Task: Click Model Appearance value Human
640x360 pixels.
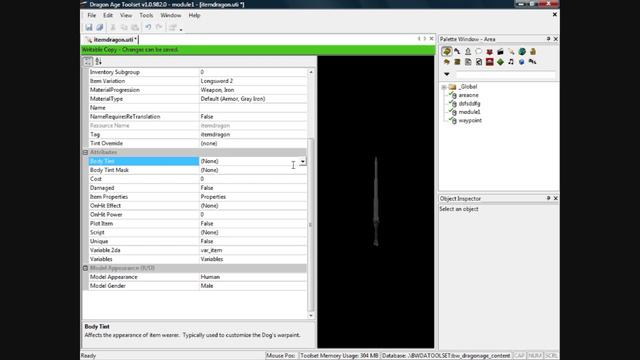Action: (210, 277)
